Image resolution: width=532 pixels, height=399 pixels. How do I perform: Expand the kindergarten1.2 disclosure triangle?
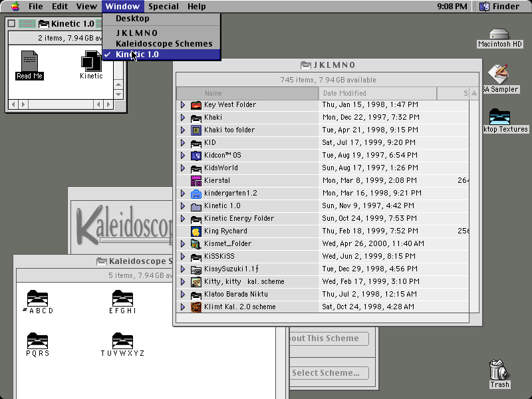(182, 194)
